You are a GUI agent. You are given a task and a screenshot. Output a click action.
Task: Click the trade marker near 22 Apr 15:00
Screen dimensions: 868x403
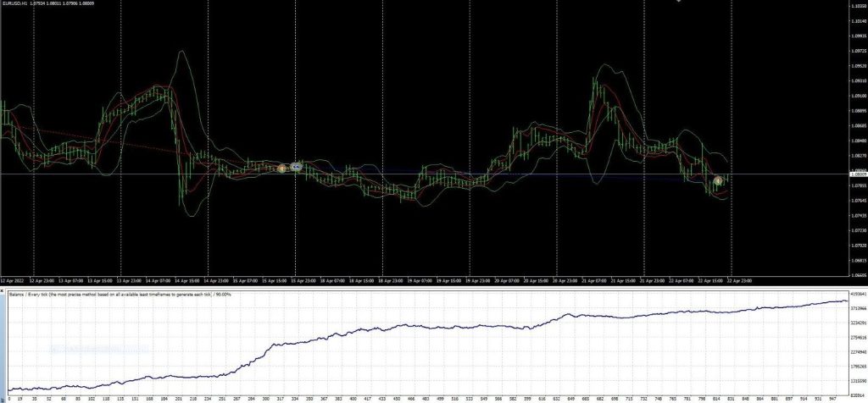[718, 180]
